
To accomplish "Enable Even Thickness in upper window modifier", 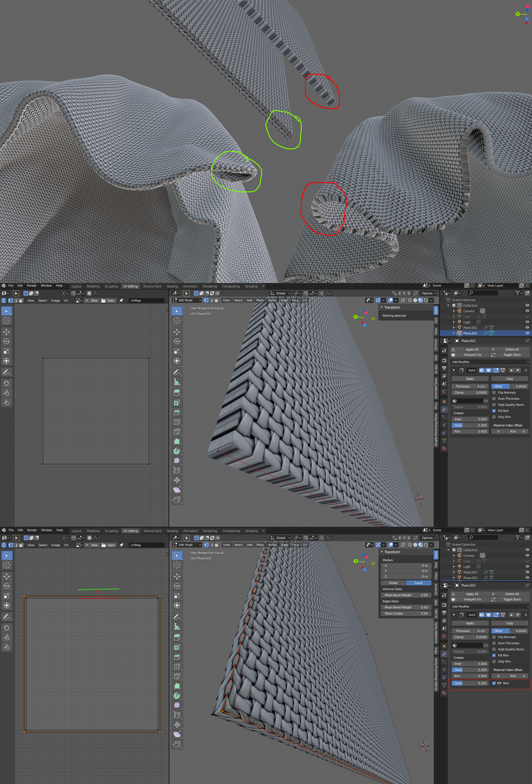I will tap(494, 398).
